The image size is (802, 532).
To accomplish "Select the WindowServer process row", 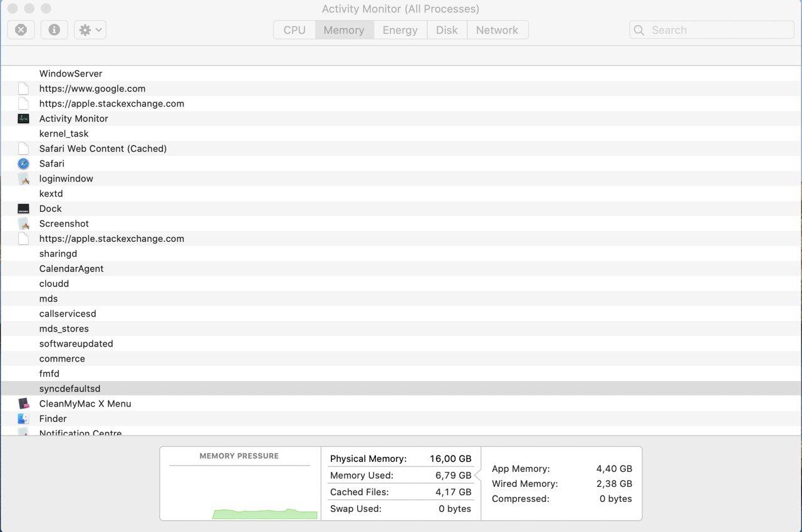I will (x=401, y=73).
